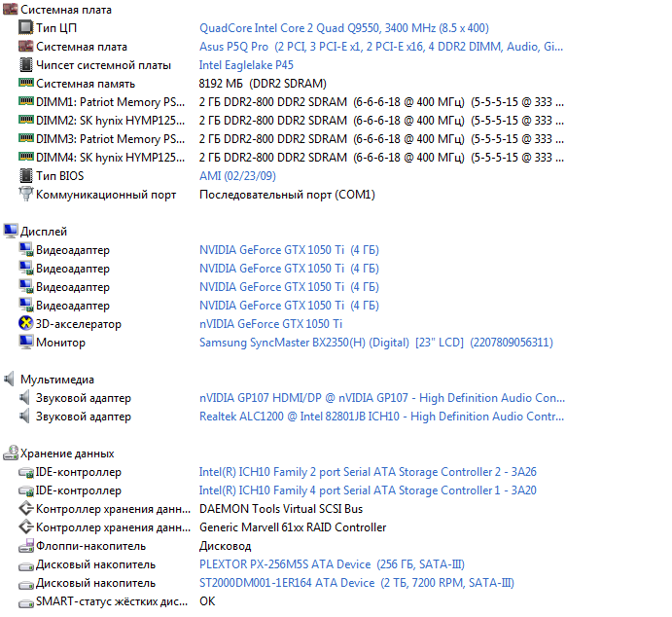Select the Дисковод value text
Image resolution: width=672 pixels, height=617 pixels.
click(225, 546)
